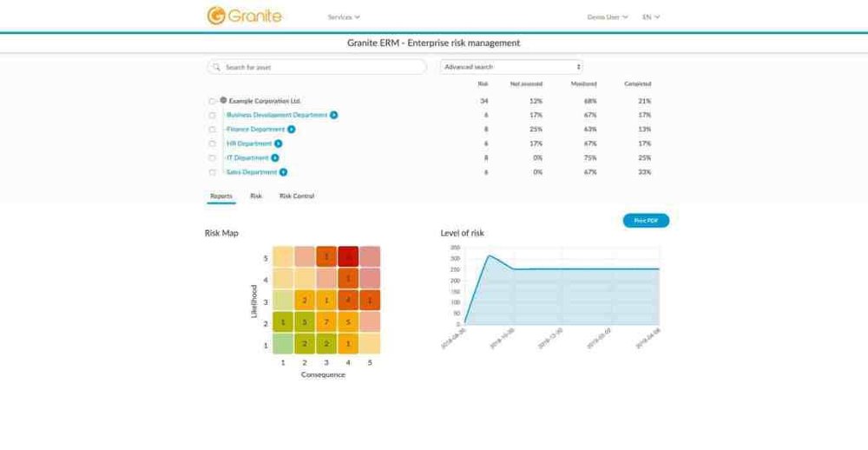The height and width of the screenshot is (450, 868).
Task: Click risk cell likelihood 3 consequence 2
Action: point(305,300)
